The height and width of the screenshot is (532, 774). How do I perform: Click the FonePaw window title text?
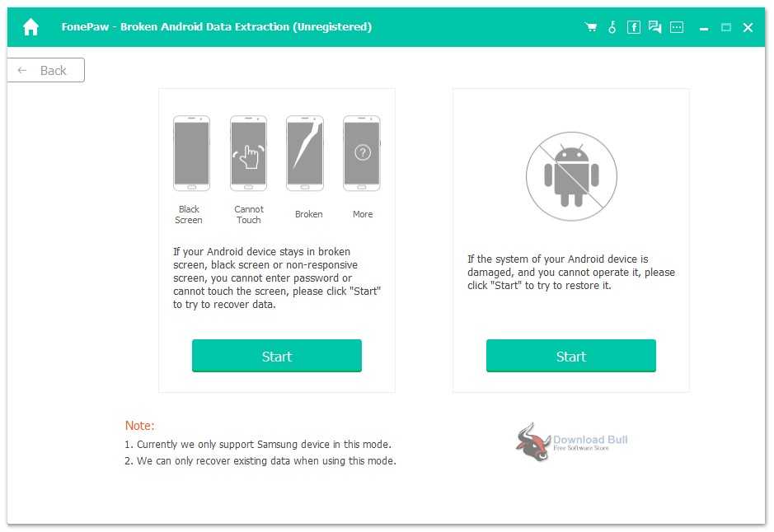point(216,27)
